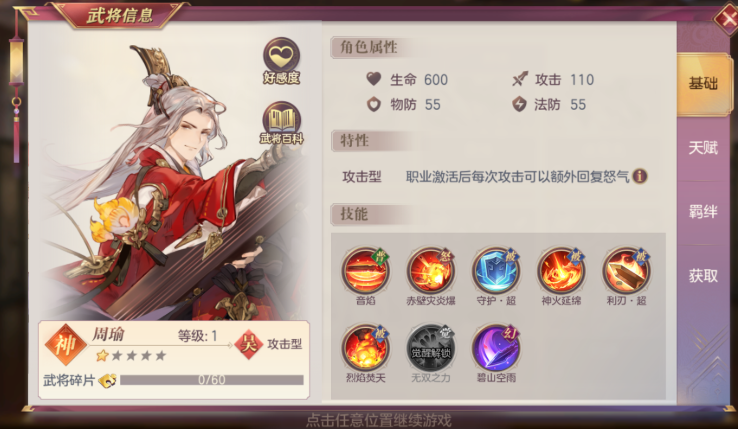The image size is (738, 429).
Task: View the 神火延绵 skill icon
Action: [x=561, y=271]
